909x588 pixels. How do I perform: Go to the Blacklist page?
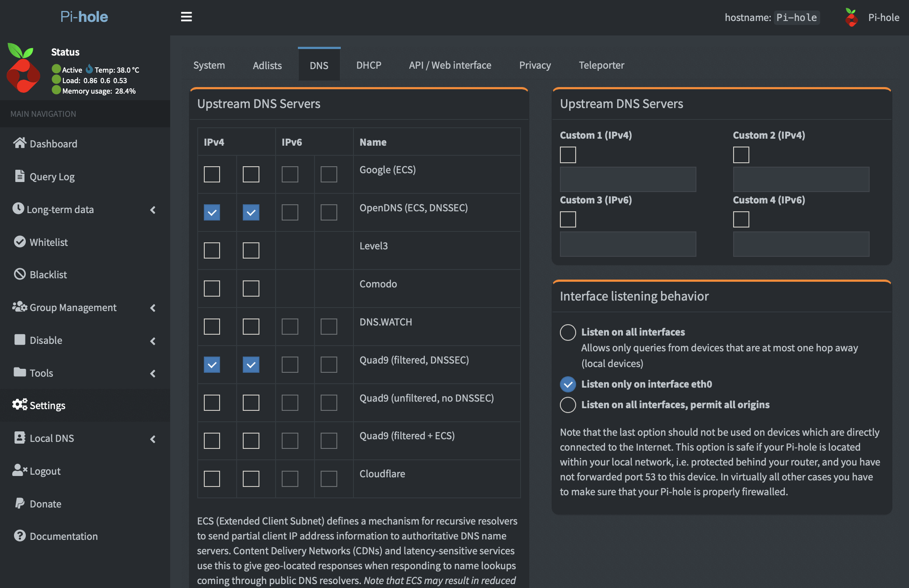pyautogui.click(x=48, y=274)
